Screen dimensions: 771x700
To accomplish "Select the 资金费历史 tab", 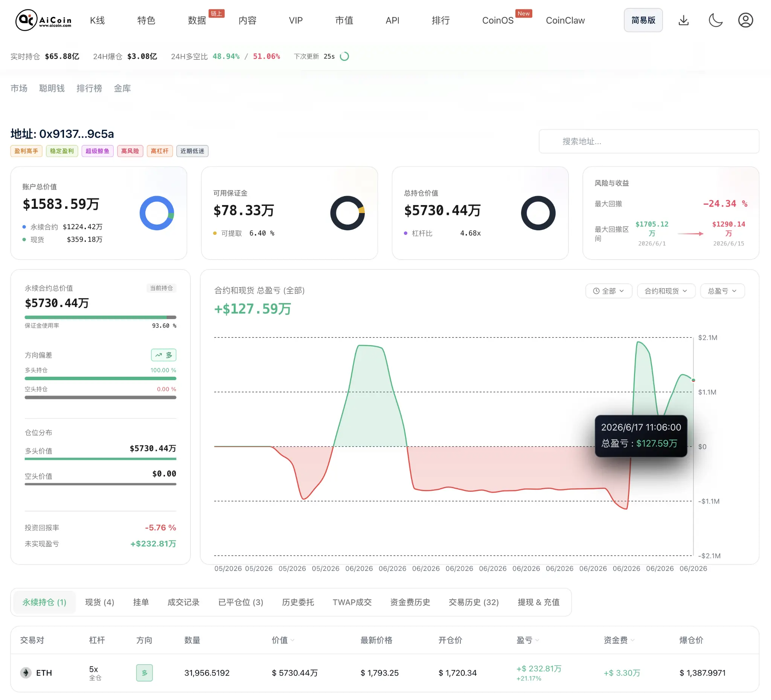I will coord(410,602).
